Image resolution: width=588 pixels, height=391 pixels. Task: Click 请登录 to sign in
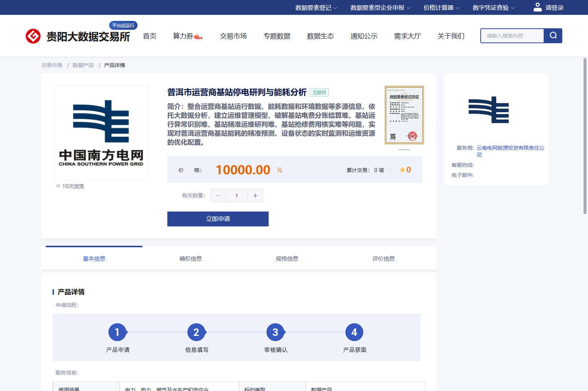(x=554, y=7)
